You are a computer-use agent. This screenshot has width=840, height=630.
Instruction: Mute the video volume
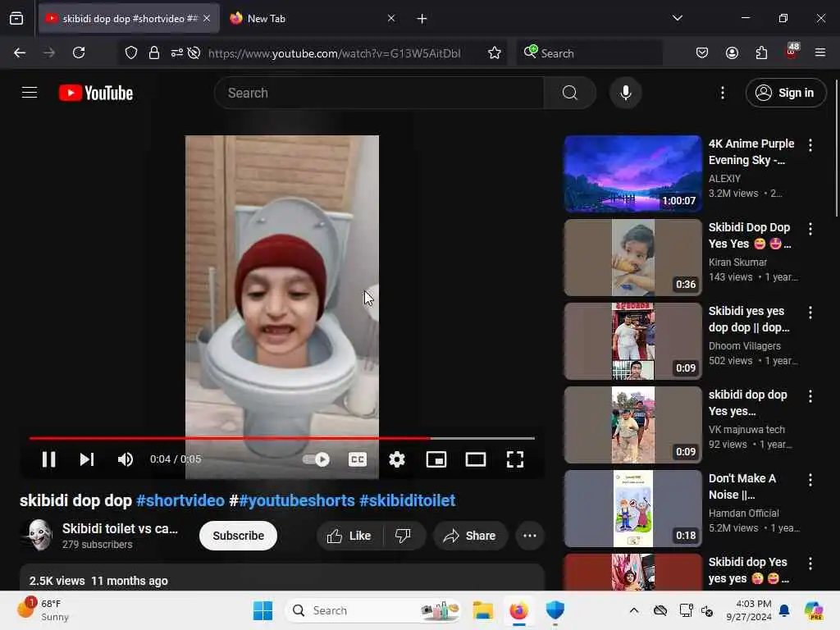pyautogui.click(x=126, y=459)
